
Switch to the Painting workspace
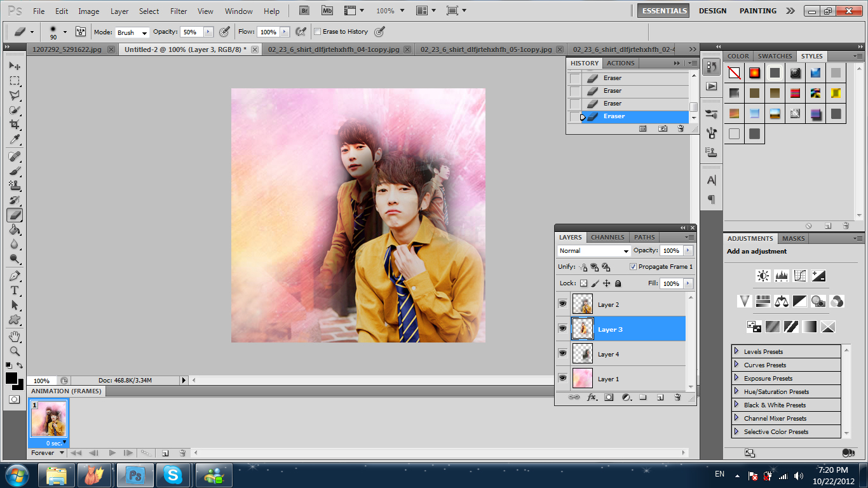pyautogui.click(x=758, y=11)
